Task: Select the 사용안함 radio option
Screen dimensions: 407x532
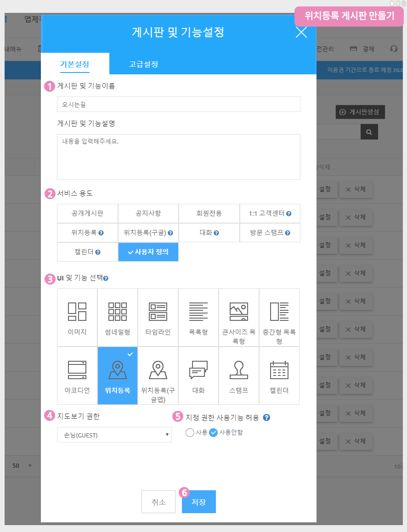Action: pos(213,432)
